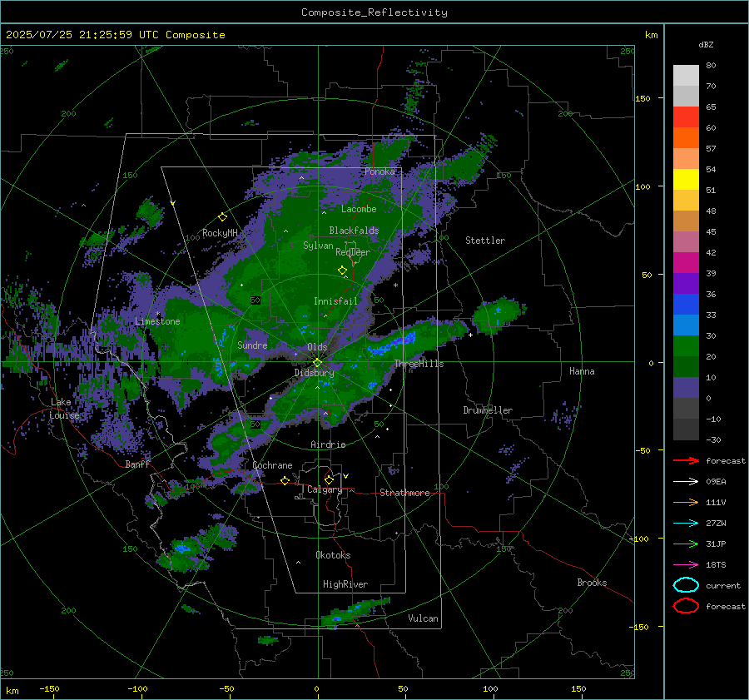Click the current legend label
This screenshot has height=700, width=749.
[x=722, y=585]
